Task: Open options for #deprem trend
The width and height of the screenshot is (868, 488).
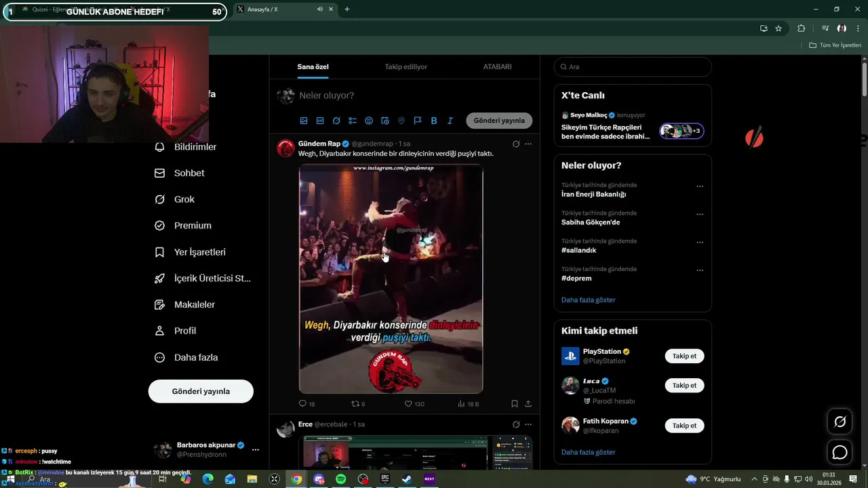Action: click(700, 270)
